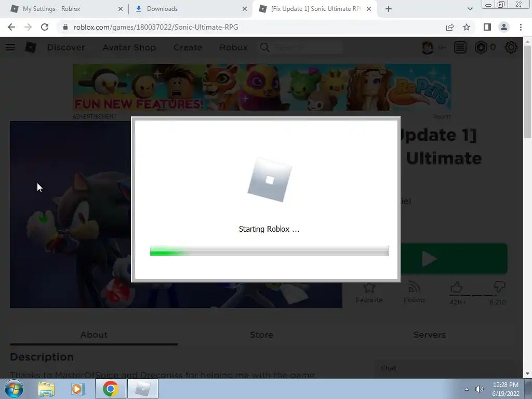Screen dimensions: 532x399
Task: Open the Robux balance icon
Action: (481, 47)
